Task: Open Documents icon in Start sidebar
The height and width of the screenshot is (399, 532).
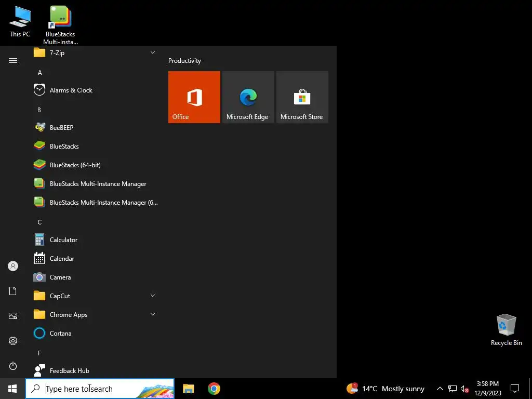Action: pyautogui.click(x=13, y=291)
